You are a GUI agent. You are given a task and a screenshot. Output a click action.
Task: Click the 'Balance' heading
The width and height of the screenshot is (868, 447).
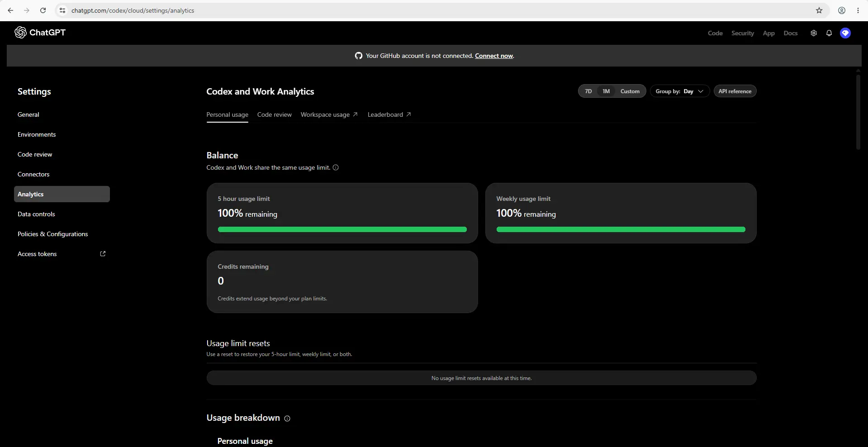(x=223, y=155)
